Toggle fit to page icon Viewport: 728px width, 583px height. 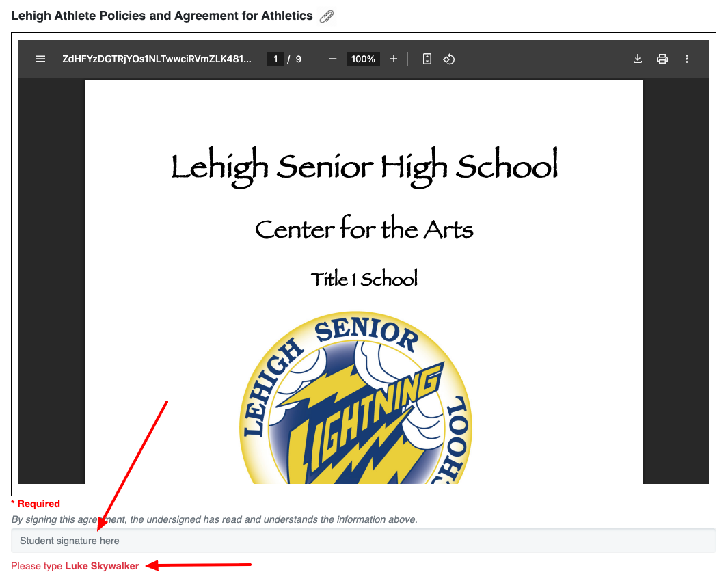(x=427, y=59)
